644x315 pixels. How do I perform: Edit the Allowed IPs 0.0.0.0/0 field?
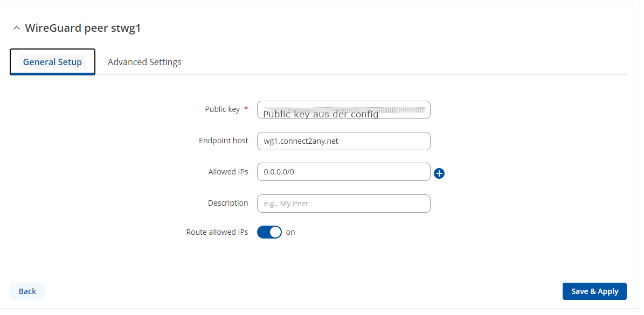(343, 172)
